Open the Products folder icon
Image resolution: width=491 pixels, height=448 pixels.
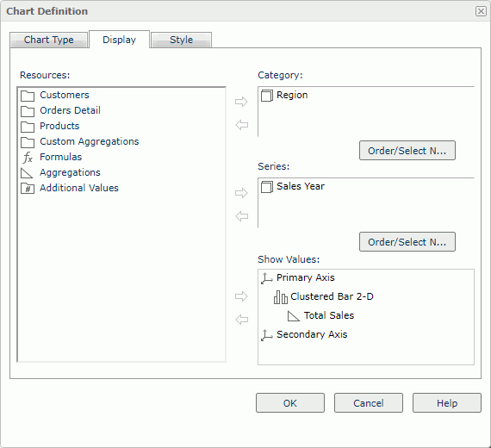coord(28,127)
